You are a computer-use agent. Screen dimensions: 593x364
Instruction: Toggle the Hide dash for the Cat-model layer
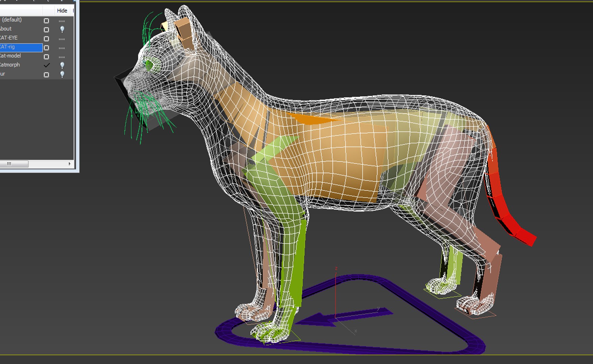point(62,57)
